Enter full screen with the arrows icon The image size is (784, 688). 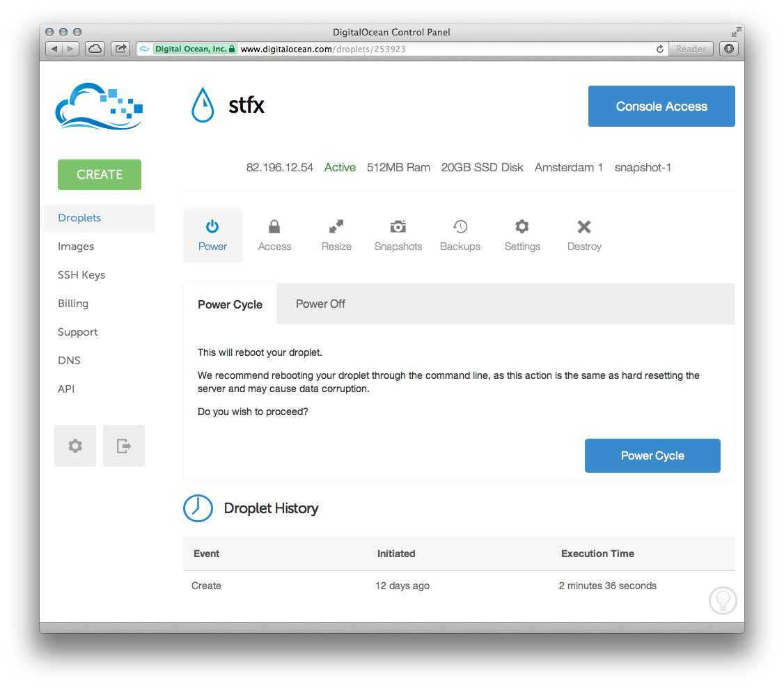coord(736,32)
